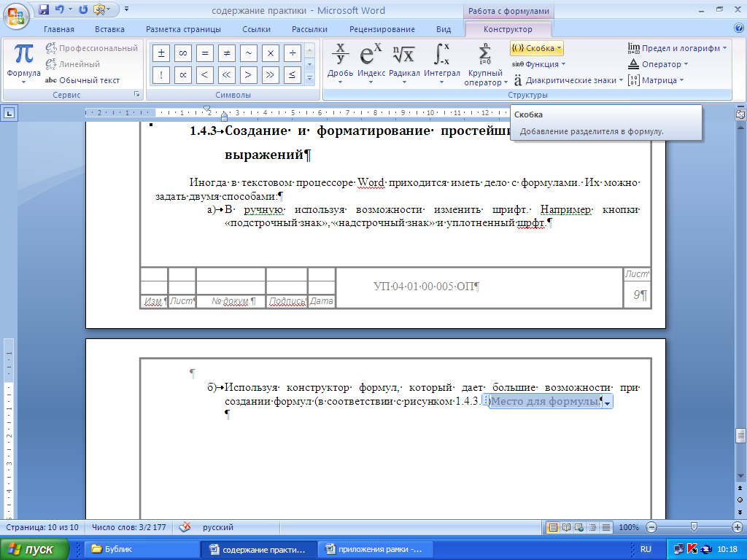Click the zoom in plus button

pos(737,527)
